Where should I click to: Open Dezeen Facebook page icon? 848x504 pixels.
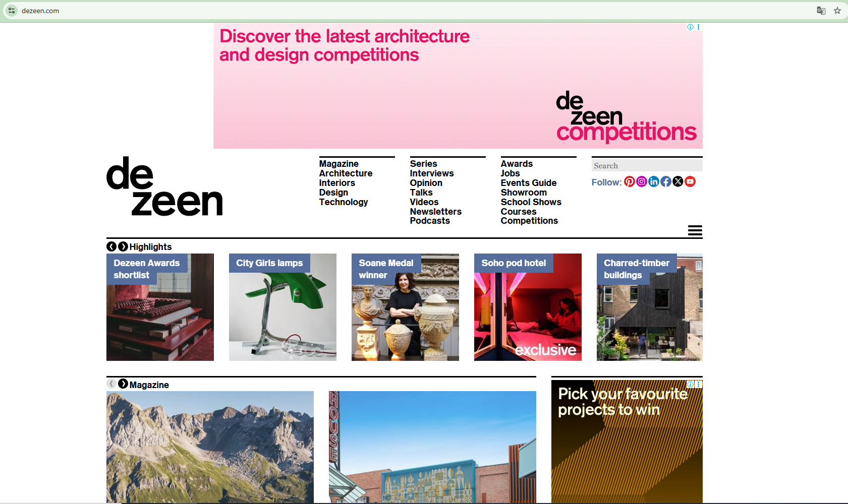tap(666, 181)
